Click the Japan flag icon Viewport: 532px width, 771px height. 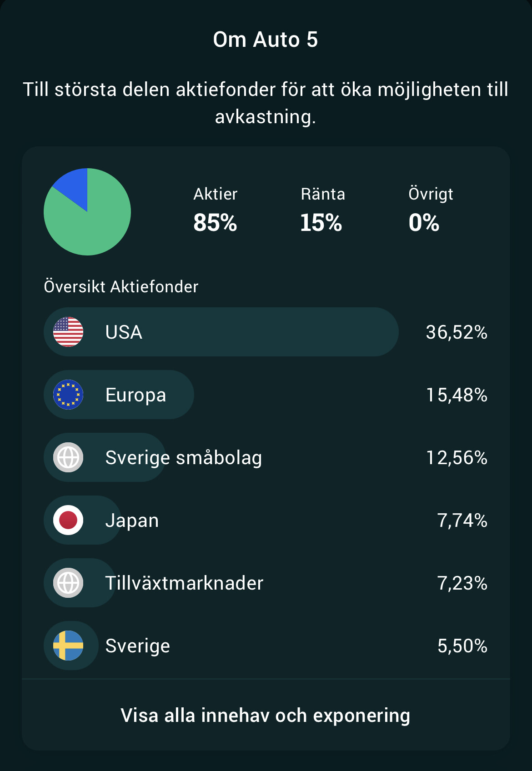pyautogui.click(x=68, y=520)
